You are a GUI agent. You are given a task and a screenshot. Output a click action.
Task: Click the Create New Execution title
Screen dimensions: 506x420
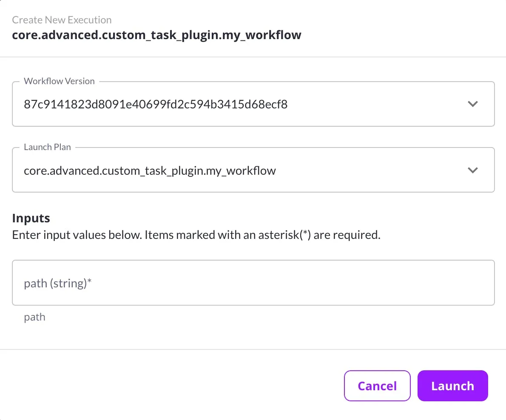pos(62,20)
